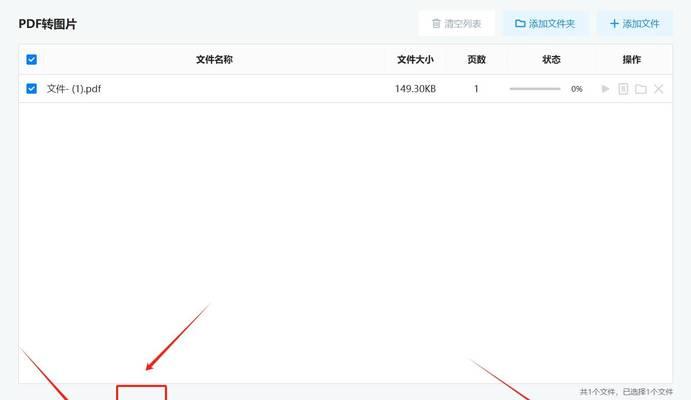The height and width of the screenshot is (400, 691).
Task: Click the 操作 column header
Action: click(632, 59)
